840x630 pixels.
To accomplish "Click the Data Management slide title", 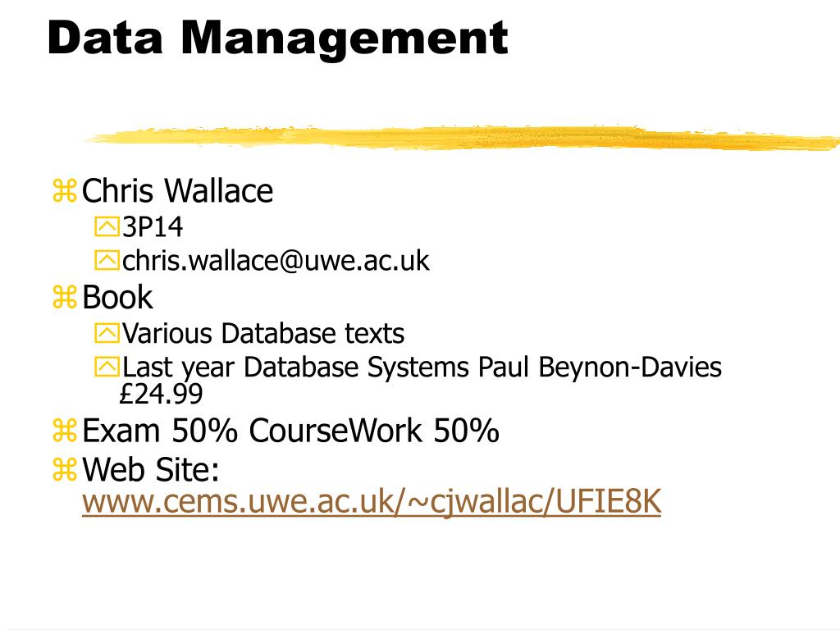I will click(277, 38).
